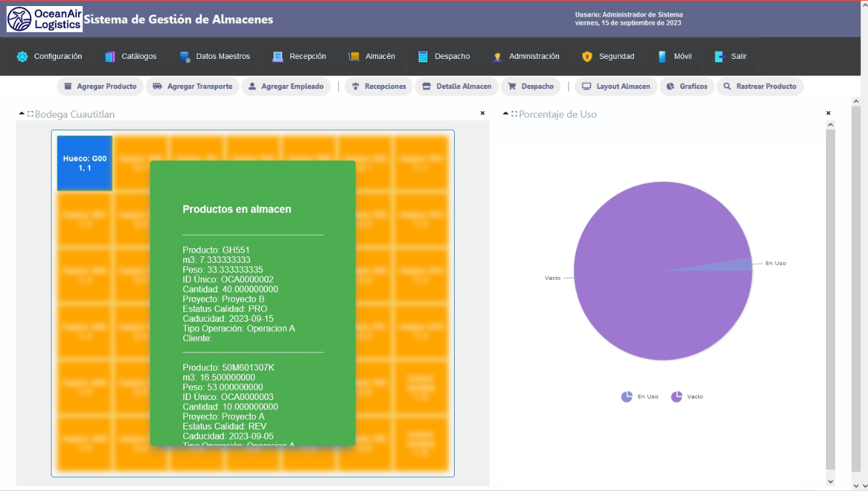The width and height of the screenshot is (868, 491).
Task: Open the Detalle Almacen shortcut
Action: tap(457, 86)
